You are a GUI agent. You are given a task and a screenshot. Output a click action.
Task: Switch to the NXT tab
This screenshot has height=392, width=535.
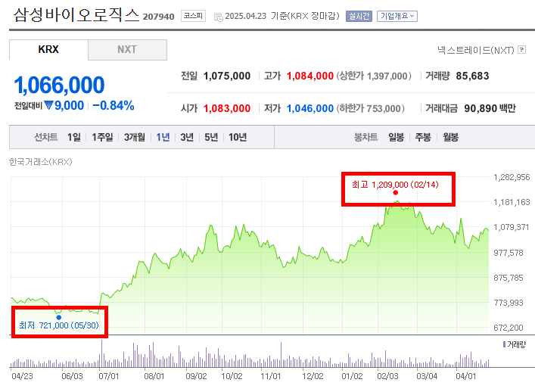[127, 50]
